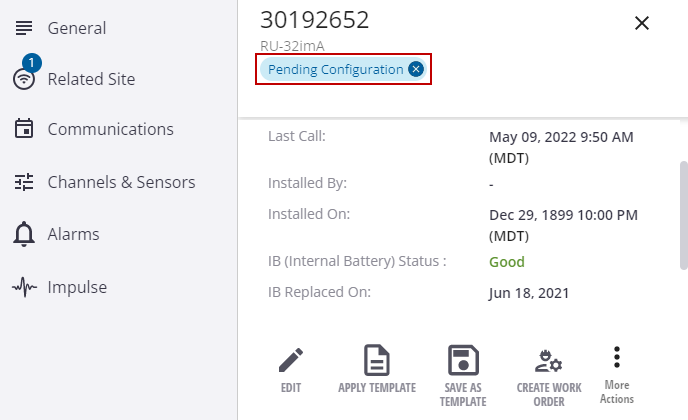This screenshot has width=688, height=420.
Task: Click the Impulse waveform icon
Action: (x=24, y=287)
